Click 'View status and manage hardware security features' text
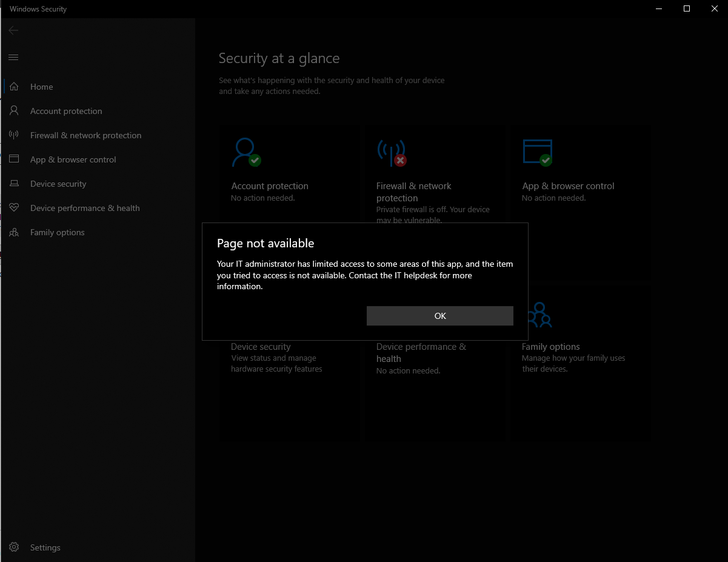The height and width of the screenshot is (562, 728). point(276,364)
